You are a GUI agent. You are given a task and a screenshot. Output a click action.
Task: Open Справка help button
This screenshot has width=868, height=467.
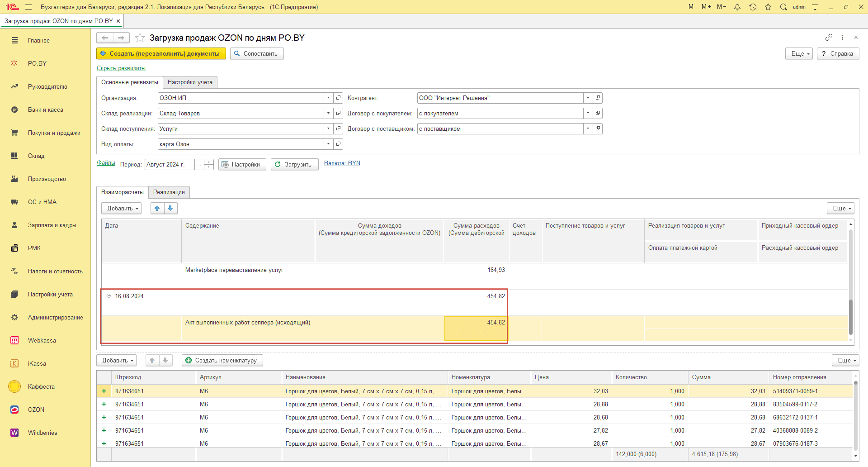point(838,53)
